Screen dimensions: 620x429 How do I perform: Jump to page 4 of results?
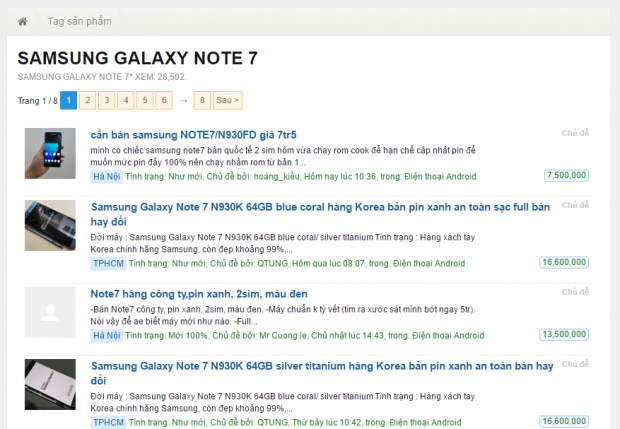click(x=126, y=100)
